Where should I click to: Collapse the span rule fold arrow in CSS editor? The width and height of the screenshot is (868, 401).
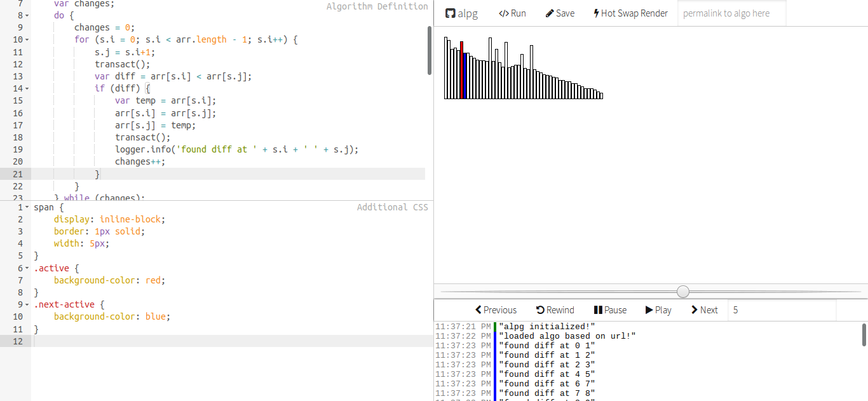point(27,208)
